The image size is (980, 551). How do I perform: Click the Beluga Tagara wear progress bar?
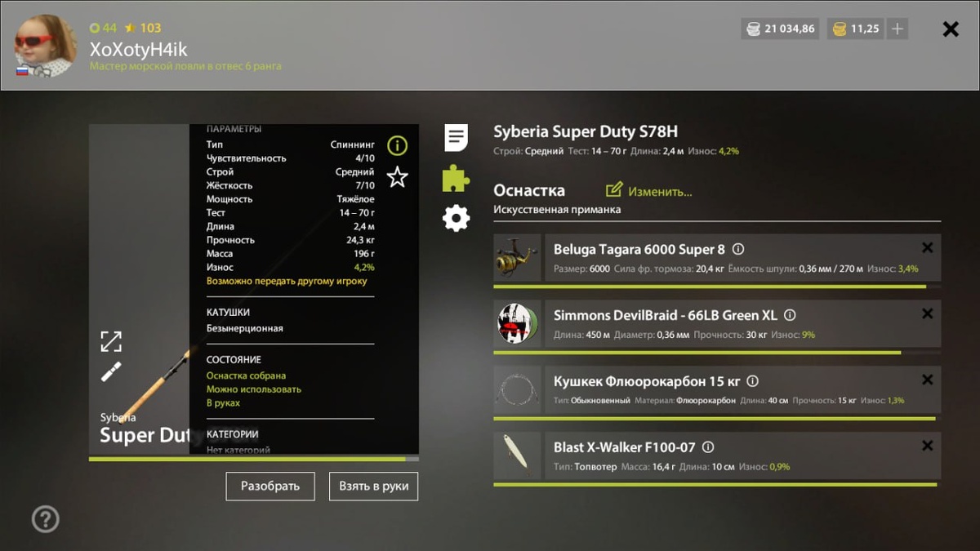click(x=717, y=287)
